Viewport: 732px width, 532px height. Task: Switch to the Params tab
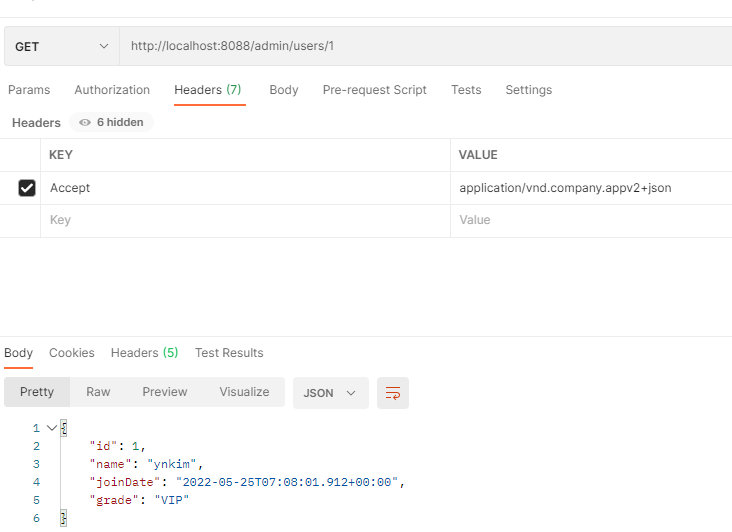(x=29, y=90)
